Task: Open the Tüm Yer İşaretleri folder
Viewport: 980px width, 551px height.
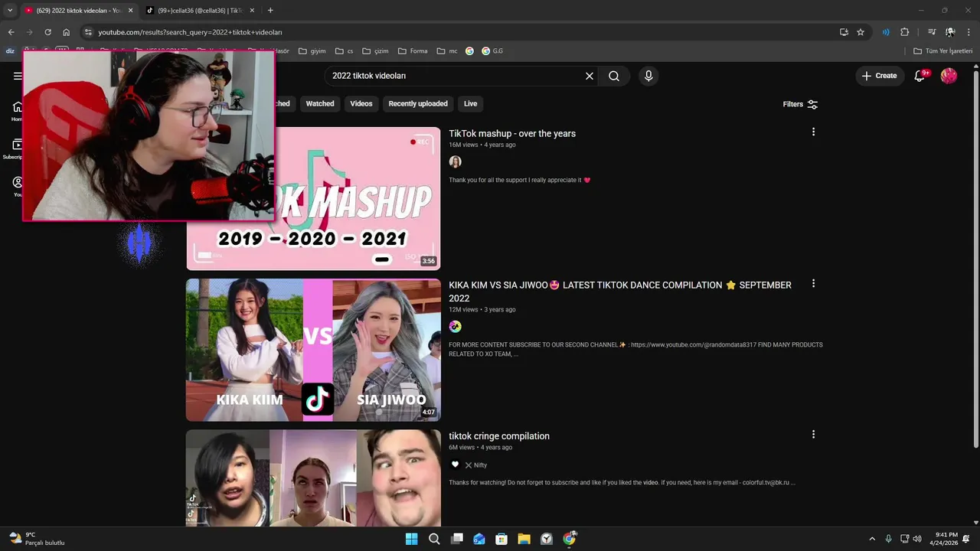Action: (x=942, y=51)
